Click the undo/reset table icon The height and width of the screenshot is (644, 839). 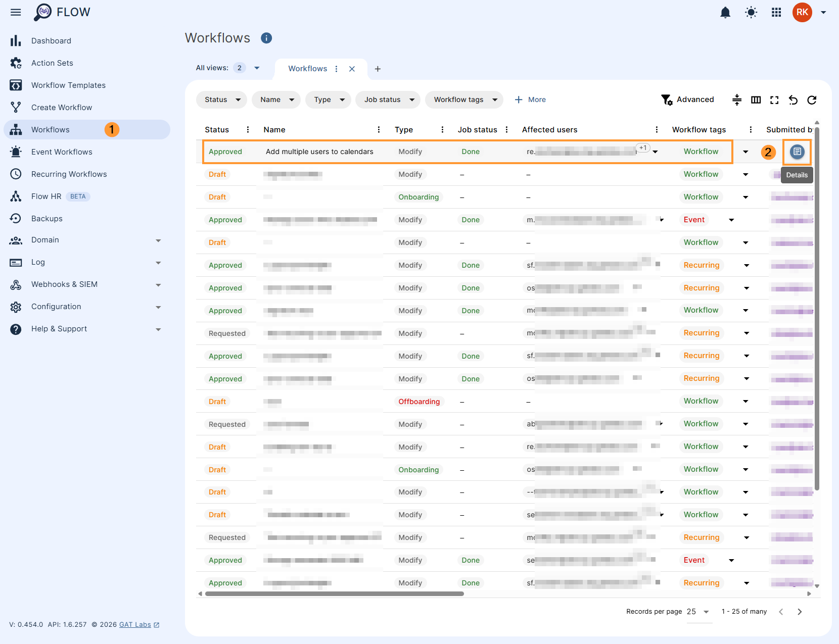(x=793, y=100)
